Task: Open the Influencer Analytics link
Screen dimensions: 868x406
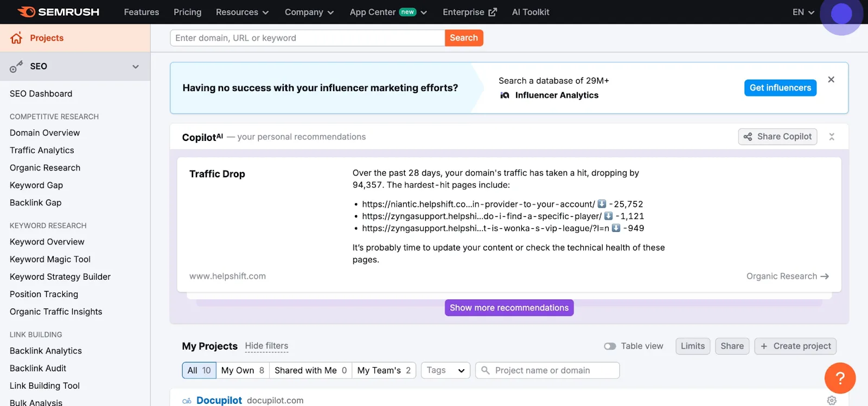Action: pyautogui.click(x=557, y=95)
